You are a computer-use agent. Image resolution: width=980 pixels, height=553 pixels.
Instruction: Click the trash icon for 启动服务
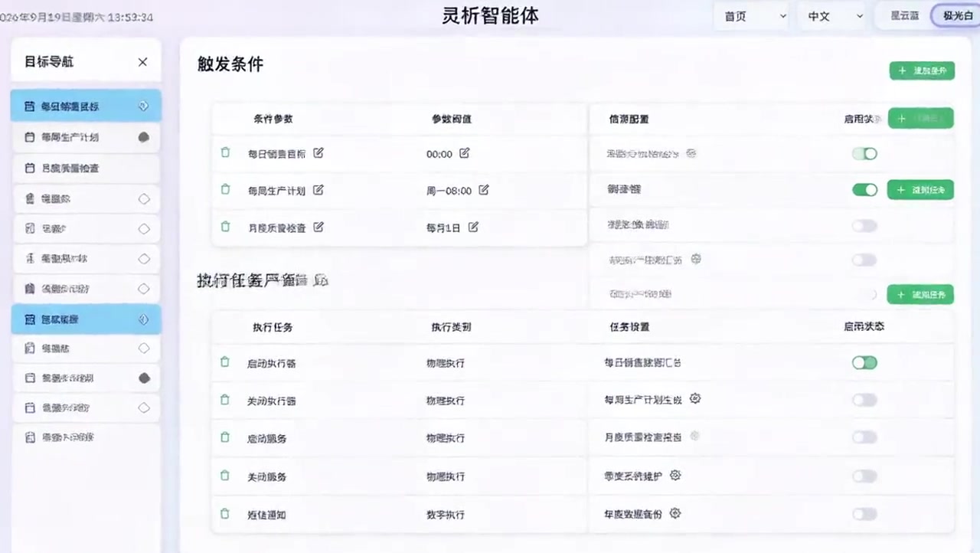click(225, 437)
